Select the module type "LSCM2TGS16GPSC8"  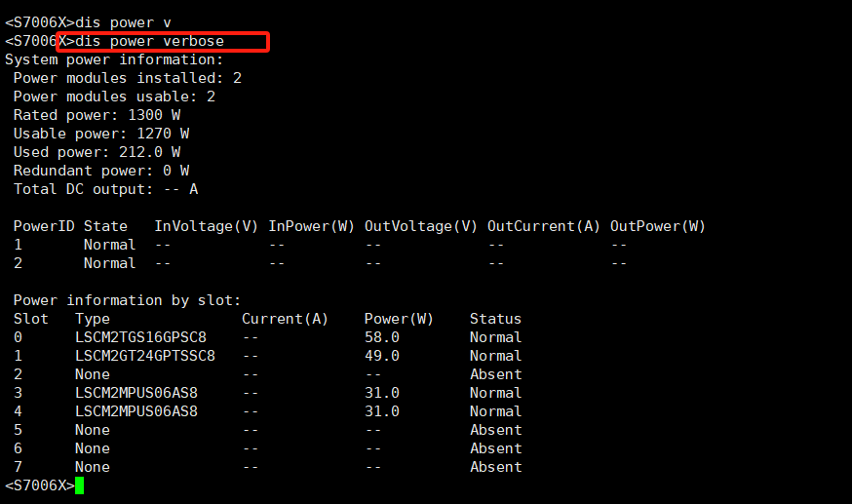coord(140,337)
